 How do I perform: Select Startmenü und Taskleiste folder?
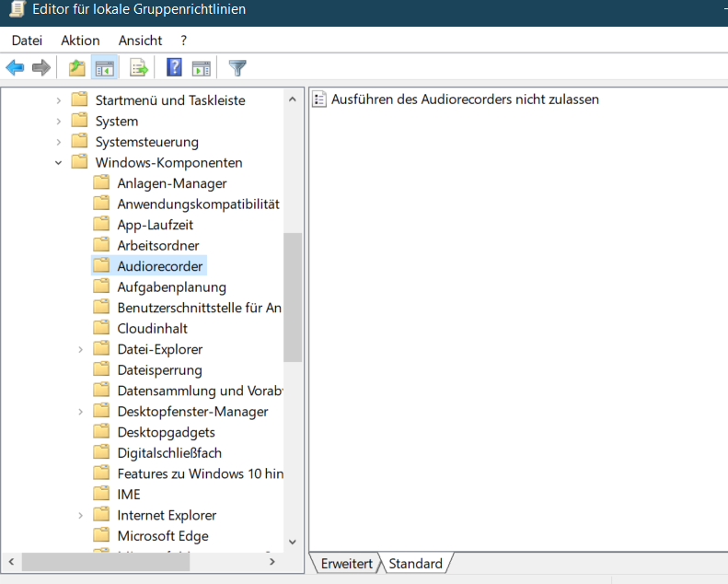170,100
